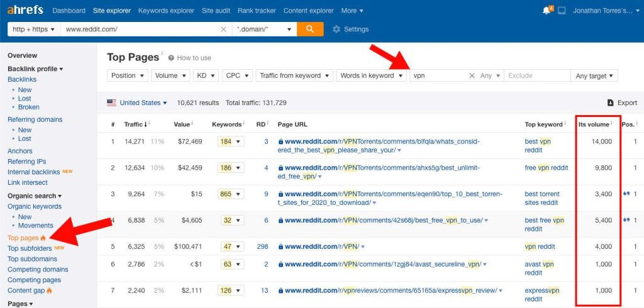The height and width of the screenshot is (308, 644).
Task: Open Link intersect in sidebar
Action: click(28, 182)
